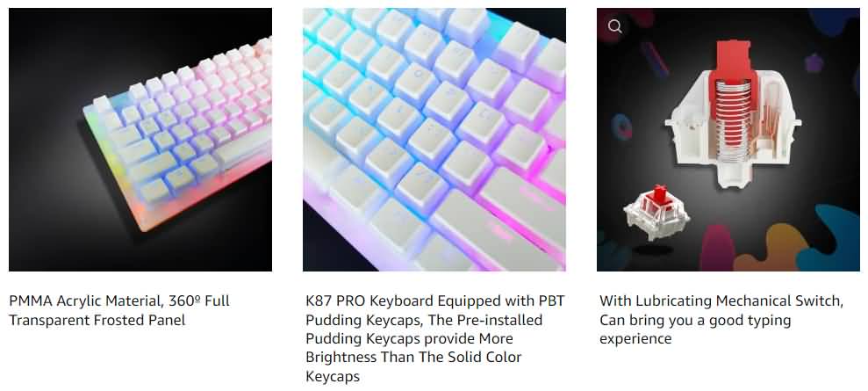Select the "PMMA Acrylic Material, 360º Full" text line
This screenshot has width=868, height=391.
119,301
